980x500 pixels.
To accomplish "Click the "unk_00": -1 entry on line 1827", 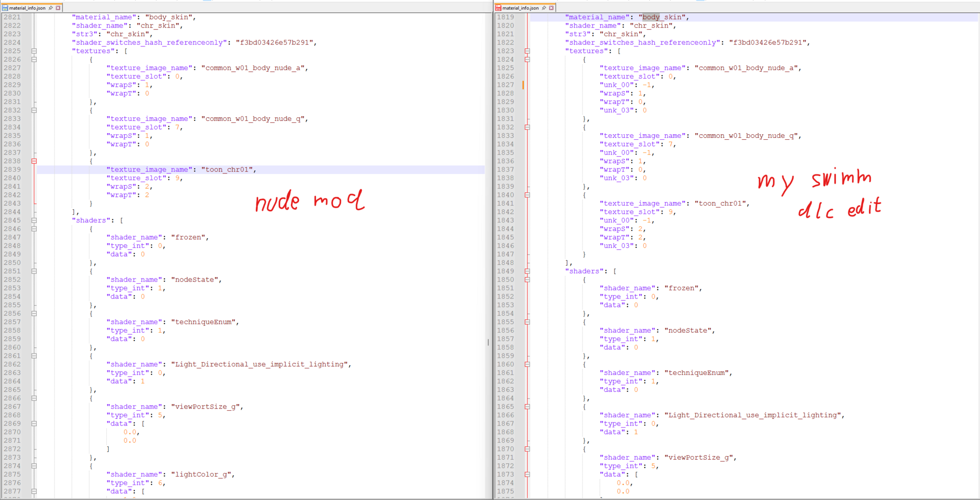I will pos(626,85).
